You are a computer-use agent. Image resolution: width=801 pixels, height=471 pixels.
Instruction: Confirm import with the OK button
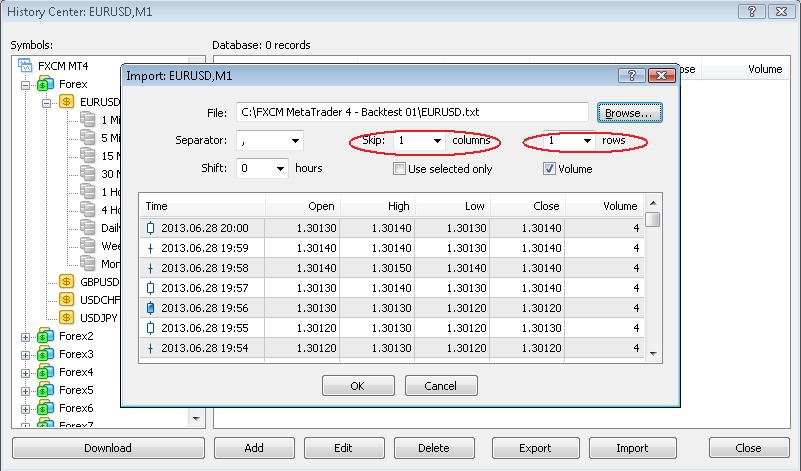click(x=357, y=385)
